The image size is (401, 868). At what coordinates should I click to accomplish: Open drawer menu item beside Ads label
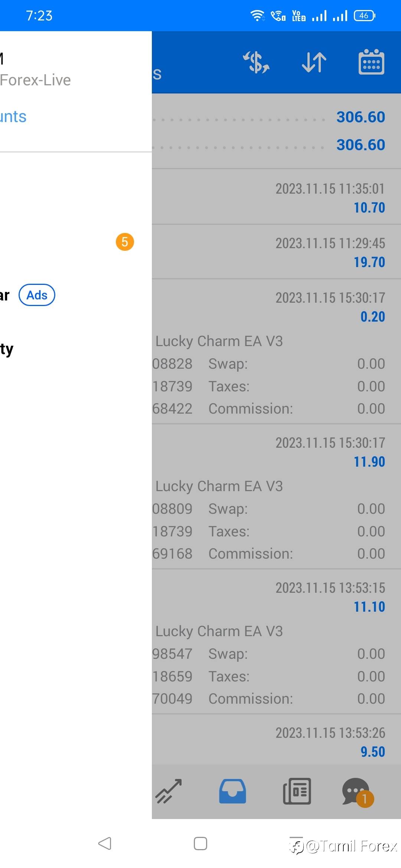(5, 295)
